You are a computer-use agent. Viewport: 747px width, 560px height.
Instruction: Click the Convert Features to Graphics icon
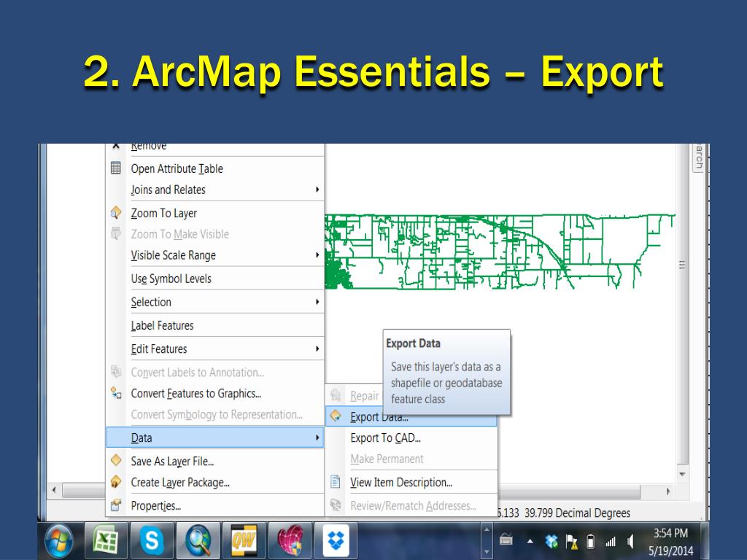tap(116, 393)
